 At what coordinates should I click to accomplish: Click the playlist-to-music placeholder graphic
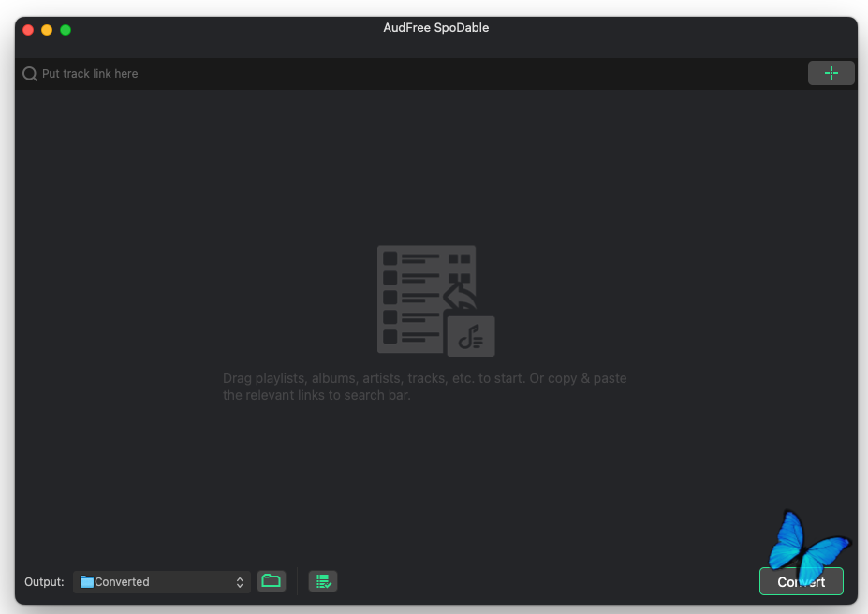click(x=435, y=300)
